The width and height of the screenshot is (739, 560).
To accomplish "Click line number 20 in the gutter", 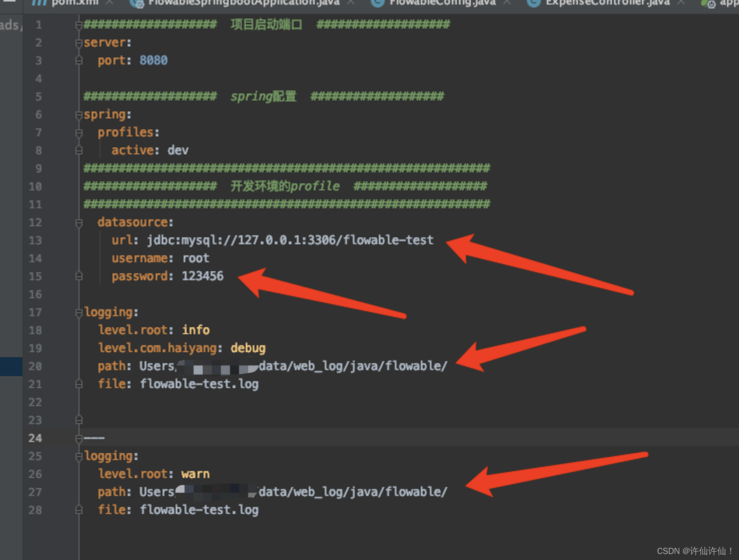I will pyautogui.click(x=35, y=366).
